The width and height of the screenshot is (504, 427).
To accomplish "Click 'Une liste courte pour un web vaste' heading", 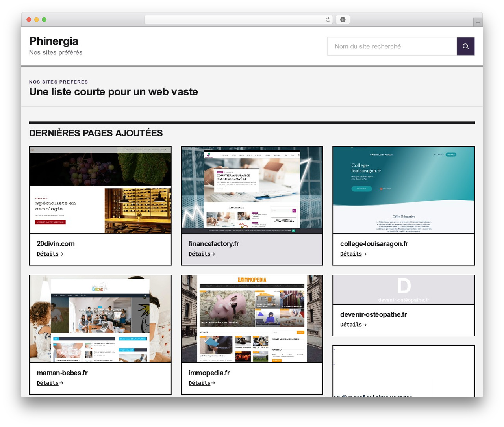I will (113, 92).
